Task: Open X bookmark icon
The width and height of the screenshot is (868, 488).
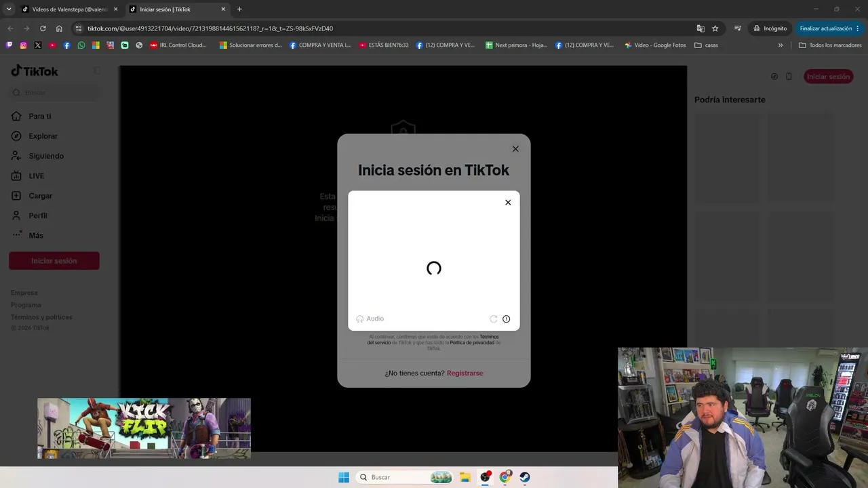Action: point(37,45)
